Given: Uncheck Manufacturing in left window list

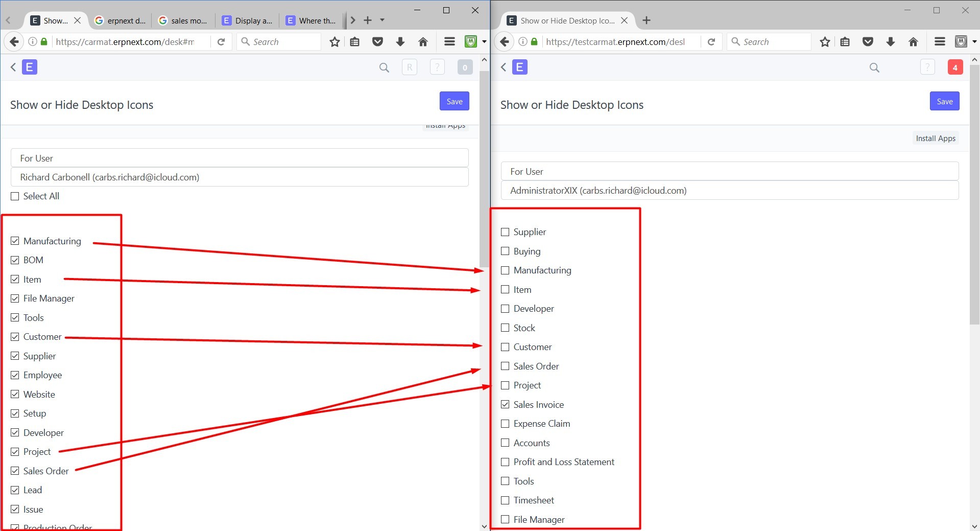Looking at the screenshot, I should [x=15, y=241].
